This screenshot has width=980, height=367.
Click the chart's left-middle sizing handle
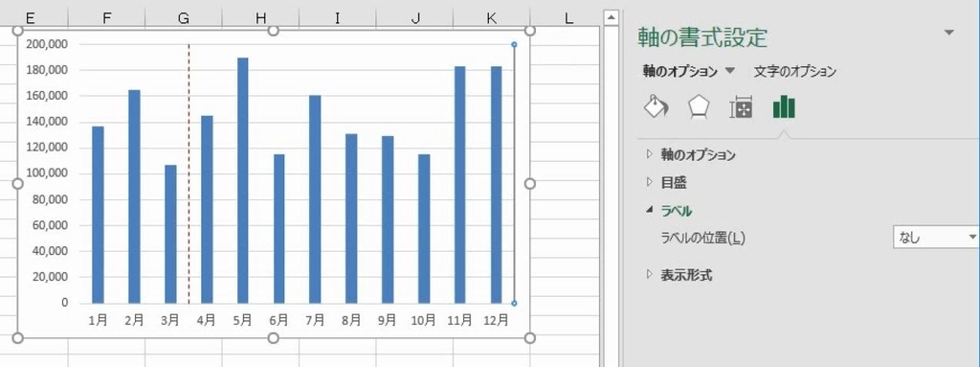(x=17, y=184)
